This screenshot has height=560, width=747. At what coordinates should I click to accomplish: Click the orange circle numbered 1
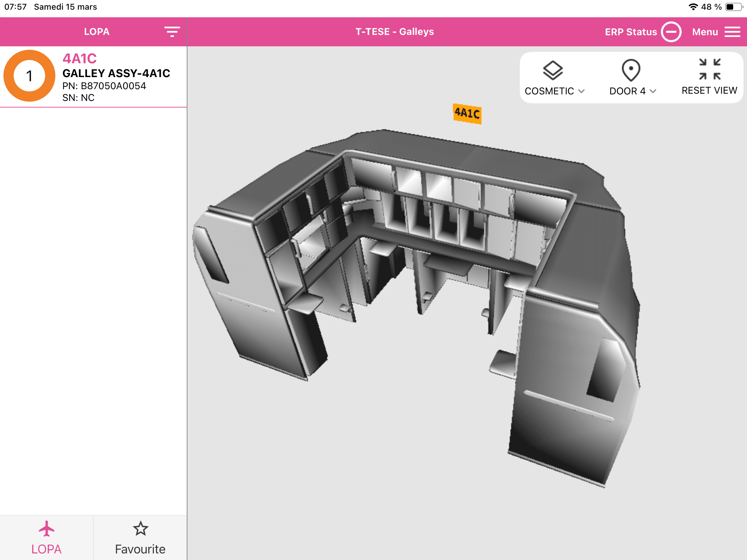pos(29,76)
